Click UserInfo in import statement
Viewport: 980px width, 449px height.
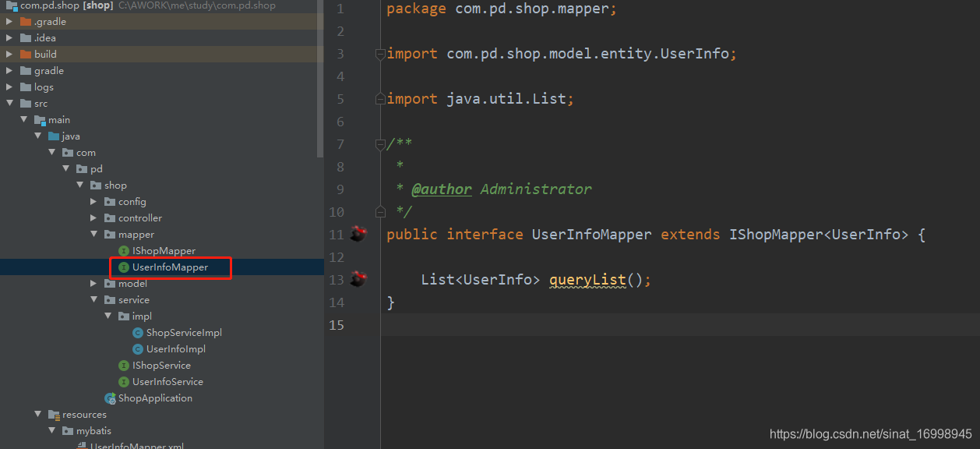(x=695, y=54)
